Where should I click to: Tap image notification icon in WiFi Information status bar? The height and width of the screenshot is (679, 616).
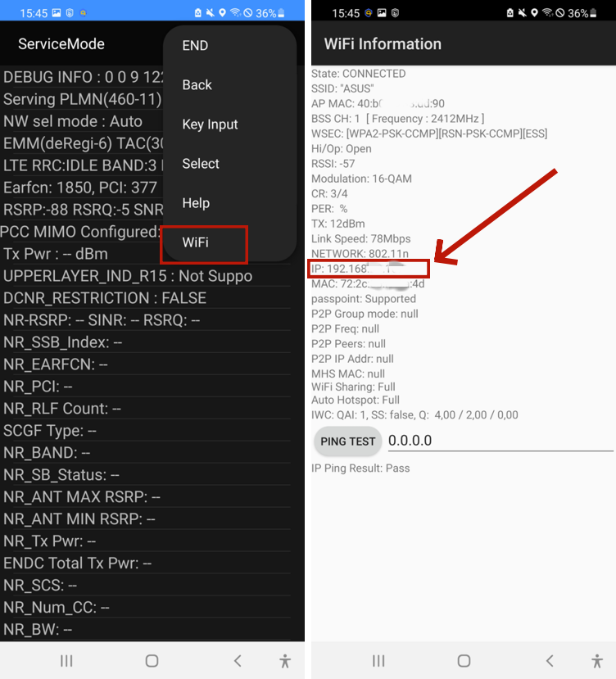point(382,13)
